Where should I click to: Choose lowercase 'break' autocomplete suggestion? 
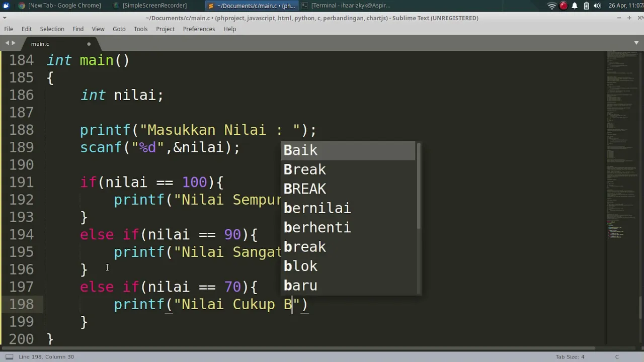pyautogui.click(x=348, y=247)
